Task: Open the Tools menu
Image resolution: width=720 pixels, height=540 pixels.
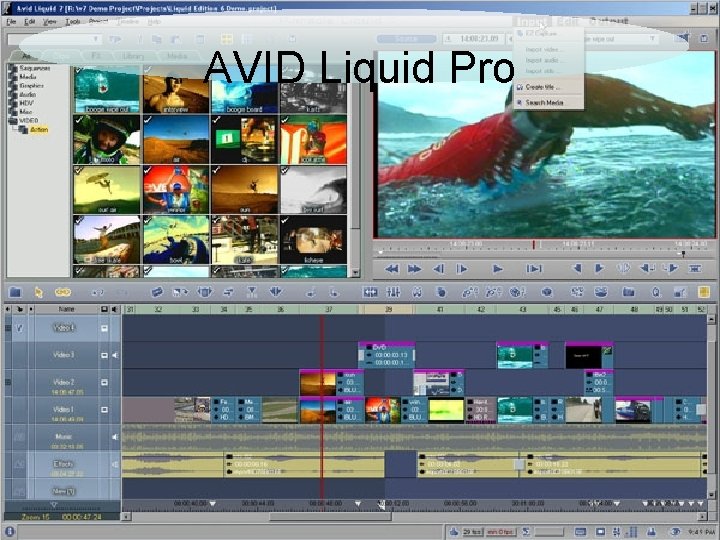Action: [x=73, y=22]
